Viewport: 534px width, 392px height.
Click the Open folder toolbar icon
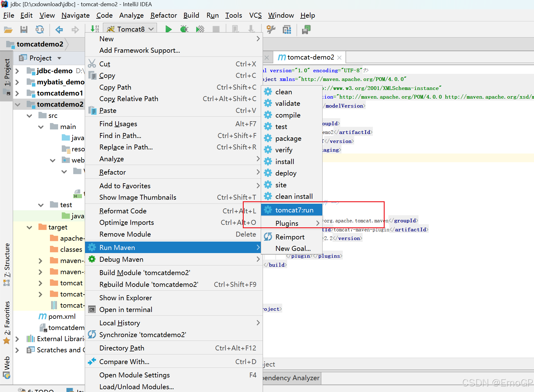[8, 29]
